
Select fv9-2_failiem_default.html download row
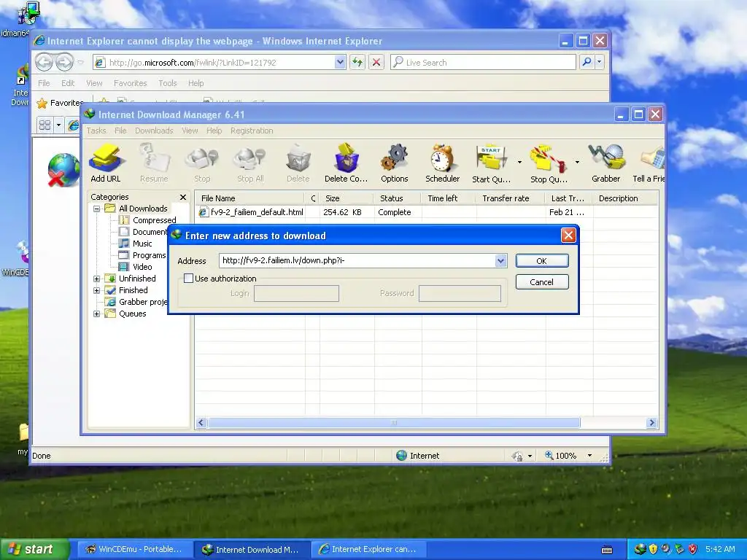426,212
